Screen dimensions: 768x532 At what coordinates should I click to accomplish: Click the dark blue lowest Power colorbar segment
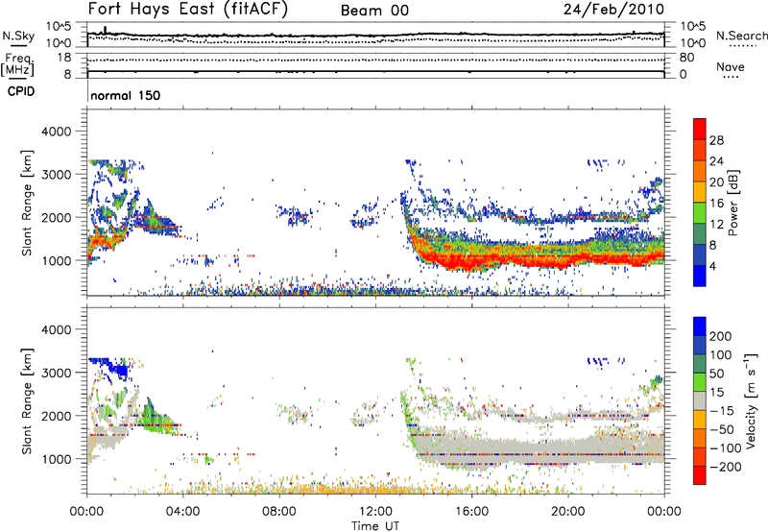pyautogui.click(x=700, y=276)
